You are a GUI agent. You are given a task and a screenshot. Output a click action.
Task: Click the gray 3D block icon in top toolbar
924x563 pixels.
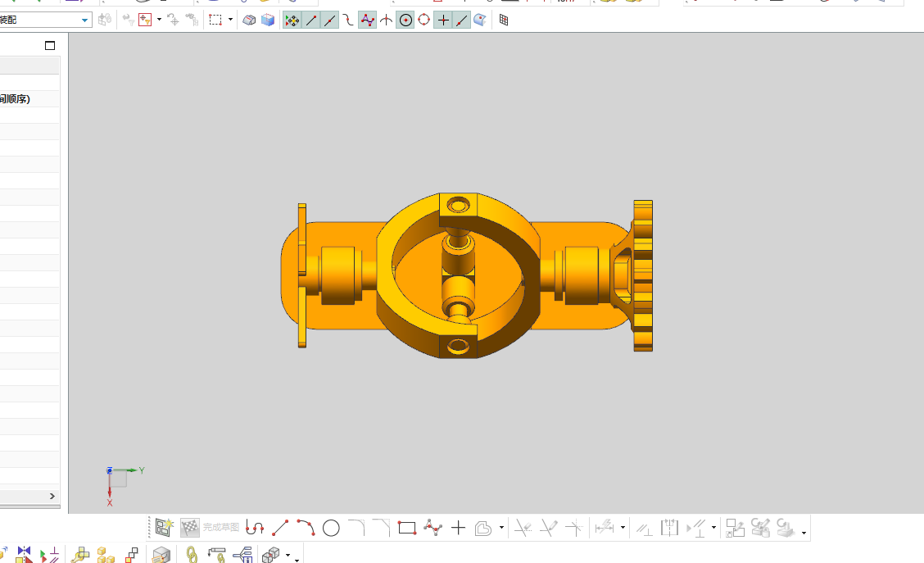tap(249, 20)
